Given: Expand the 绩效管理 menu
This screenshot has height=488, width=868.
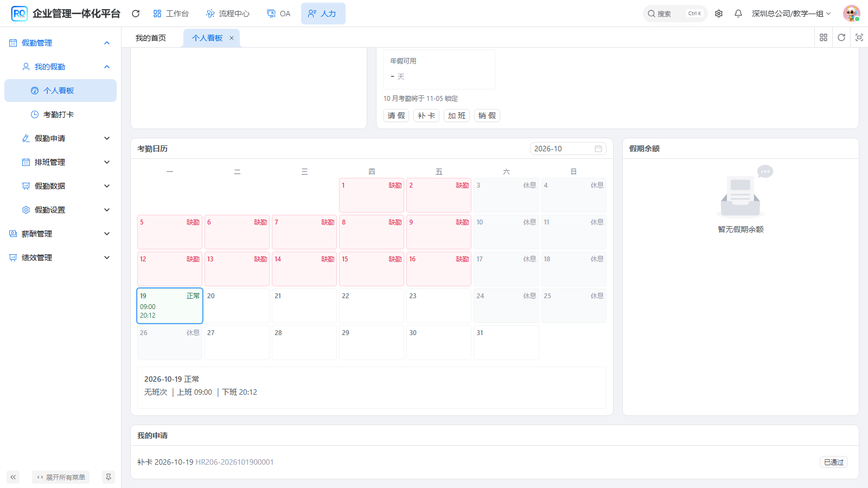Looking at the screenshot, I should [60, 258].
